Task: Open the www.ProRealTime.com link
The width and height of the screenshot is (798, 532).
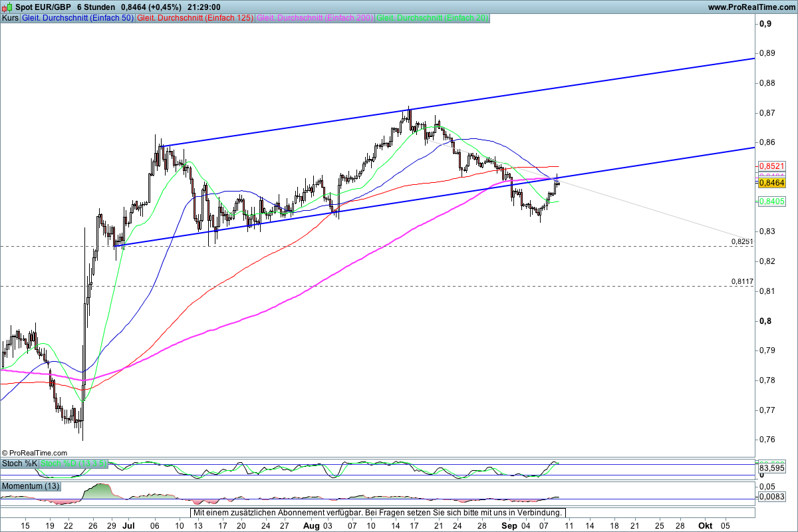Action: (751, 7)
